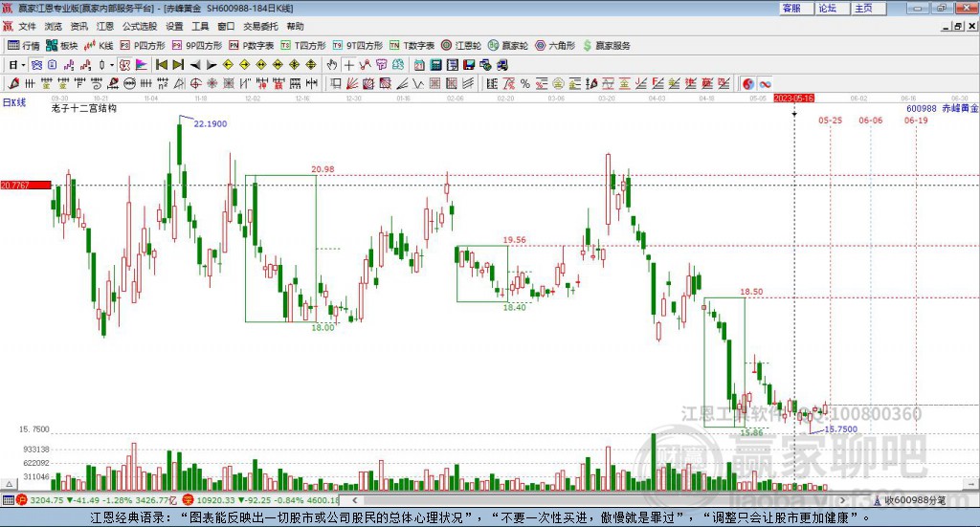Open the 公式选股 menu
980x527 pixels.
(140, 26)
